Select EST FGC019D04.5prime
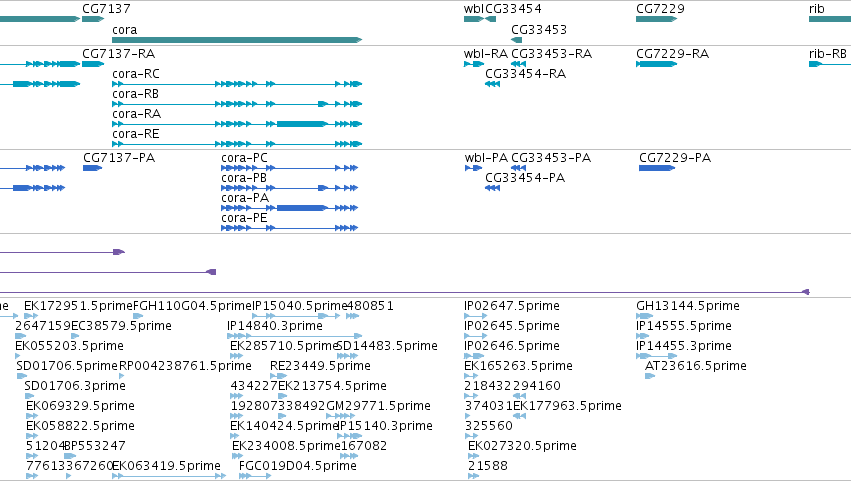Image resolution: width=851 pixels, height=481 pixels. click(298, 467)
